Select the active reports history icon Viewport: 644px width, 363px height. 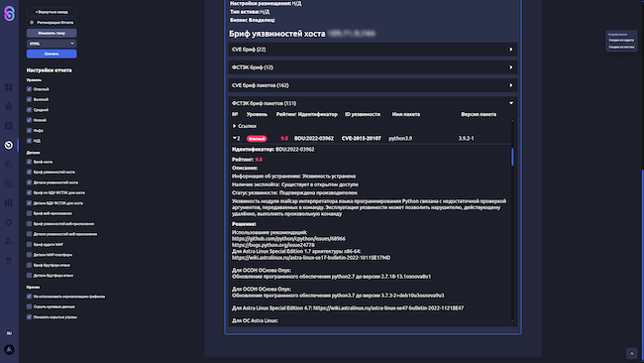[x=9, y=145]
